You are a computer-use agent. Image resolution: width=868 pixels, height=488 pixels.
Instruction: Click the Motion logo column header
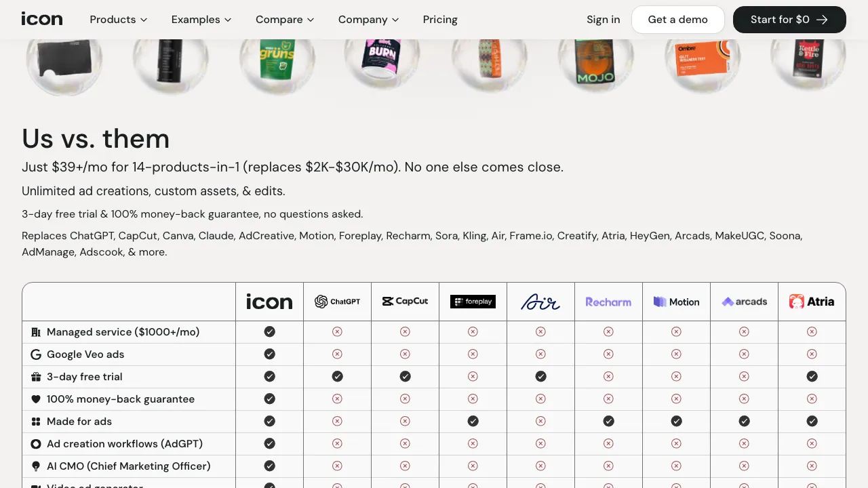click(x=676, y=301)
